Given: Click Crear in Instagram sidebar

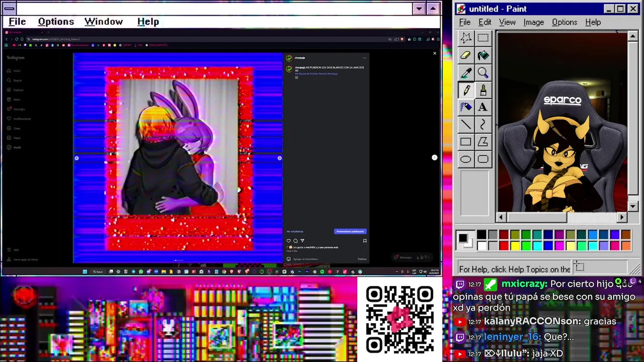Looking at the screenshot, I should (14, 128).
